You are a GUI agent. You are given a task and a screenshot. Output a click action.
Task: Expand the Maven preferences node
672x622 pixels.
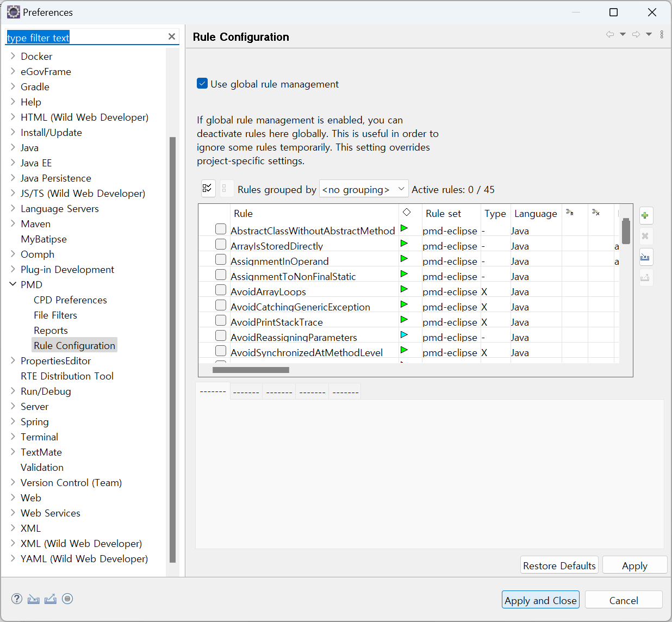tap(13, 223)
